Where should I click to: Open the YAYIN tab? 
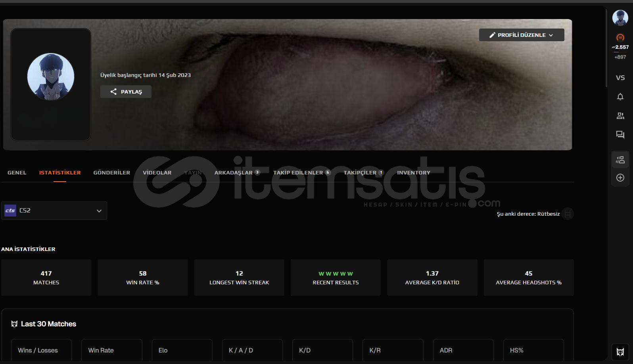(193, 172)
